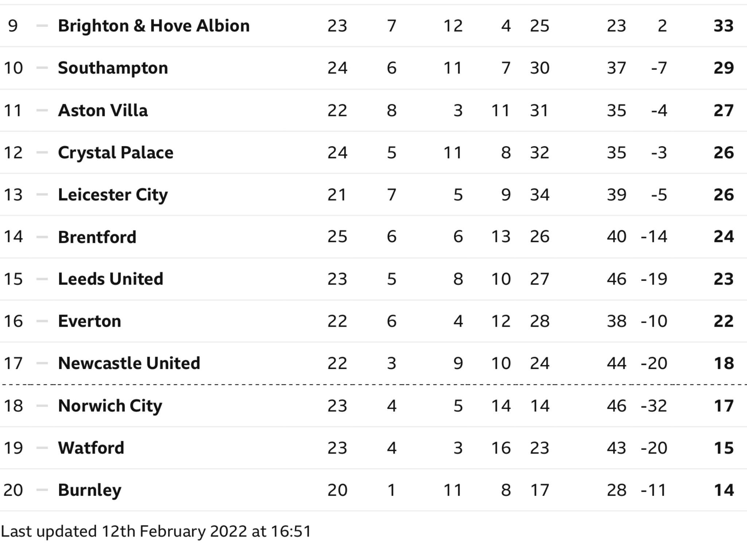Click the movement dash icon beside Norwich City

[x=42, y=406]
